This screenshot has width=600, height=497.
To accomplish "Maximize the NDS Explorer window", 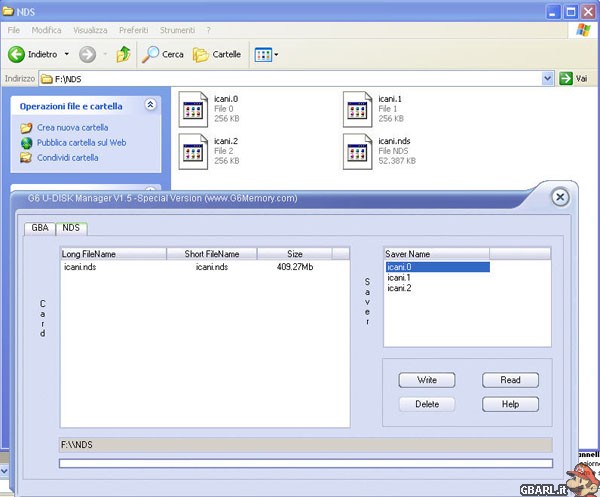I will pyautogui.click(x=571, y=12).
